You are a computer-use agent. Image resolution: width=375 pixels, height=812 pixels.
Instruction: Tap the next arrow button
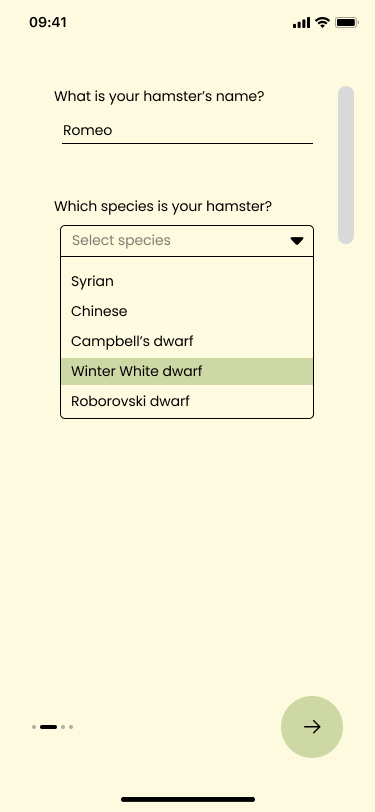click(x=312, y=727)
